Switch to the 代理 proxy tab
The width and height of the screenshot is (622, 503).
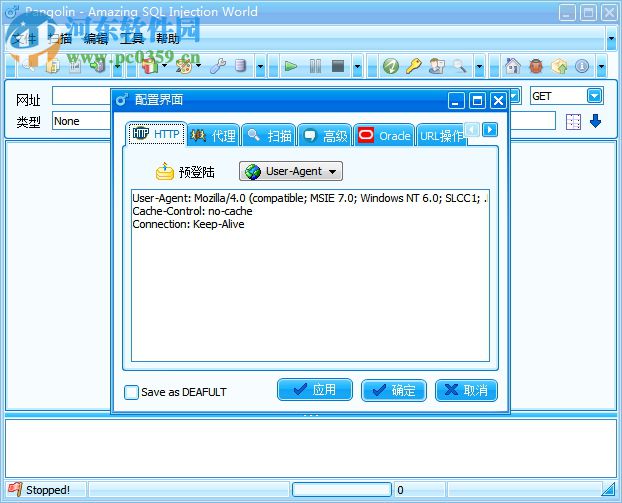(213, 135)
